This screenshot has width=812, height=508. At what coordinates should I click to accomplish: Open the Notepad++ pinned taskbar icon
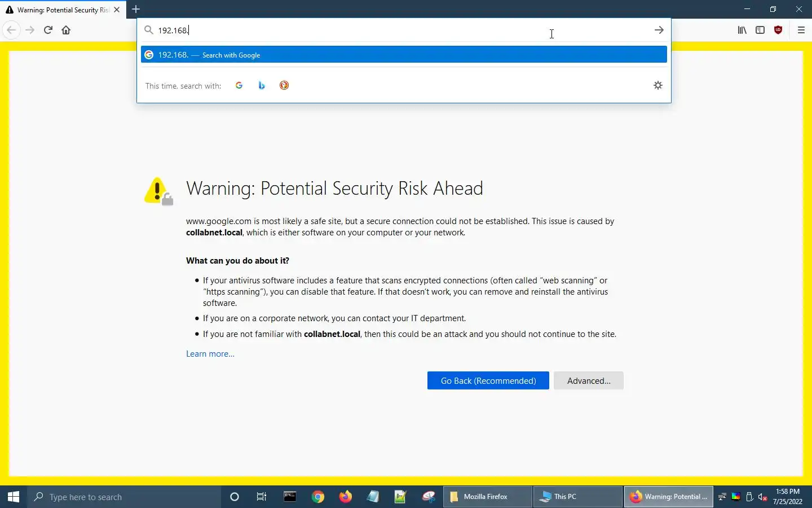pos(401,497)
